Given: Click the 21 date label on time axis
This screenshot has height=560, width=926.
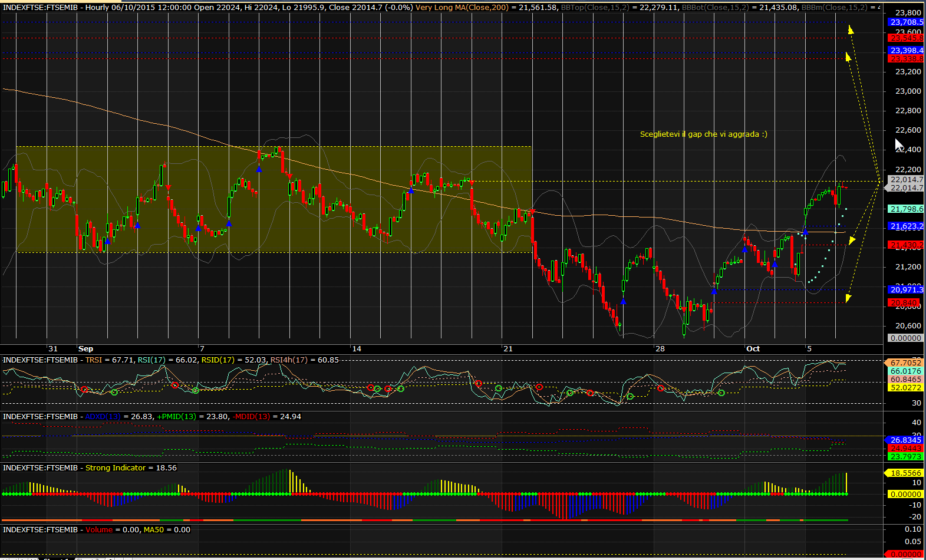Looking at the screenshot, I should (508, 348).
